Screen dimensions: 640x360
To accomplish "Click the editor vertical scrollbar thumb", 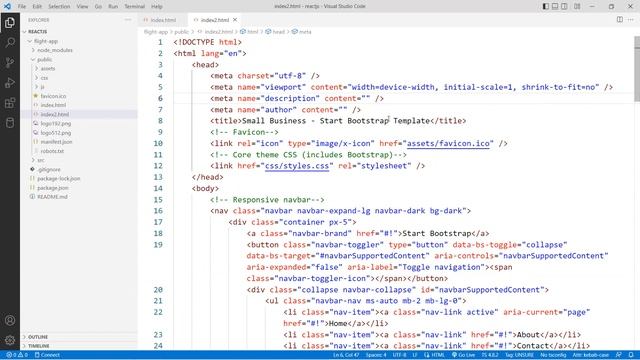I will point(637,69).
